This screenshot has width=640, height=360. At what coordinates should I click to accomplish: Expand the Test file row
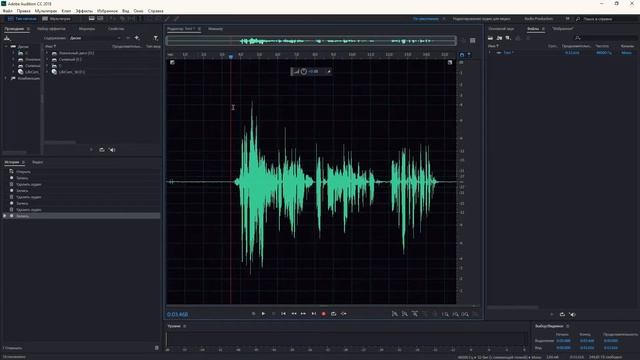pos(490,53)
